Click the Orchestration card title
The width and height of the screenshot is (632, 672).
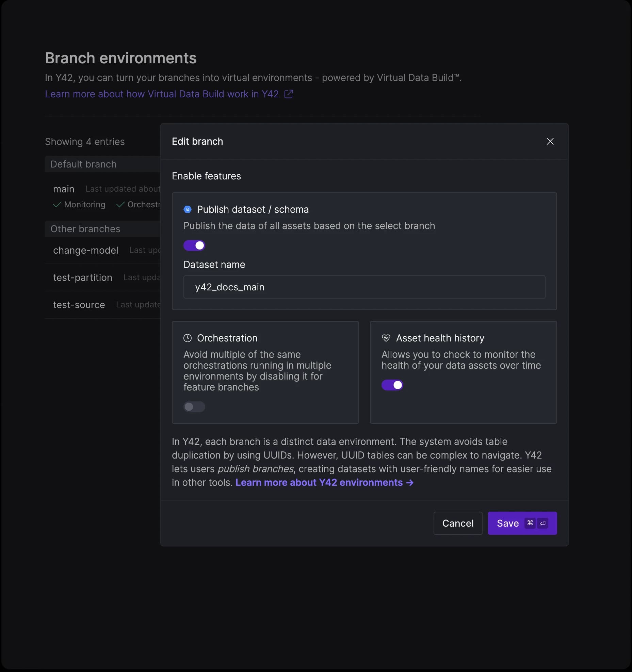[x=227, y=338]
